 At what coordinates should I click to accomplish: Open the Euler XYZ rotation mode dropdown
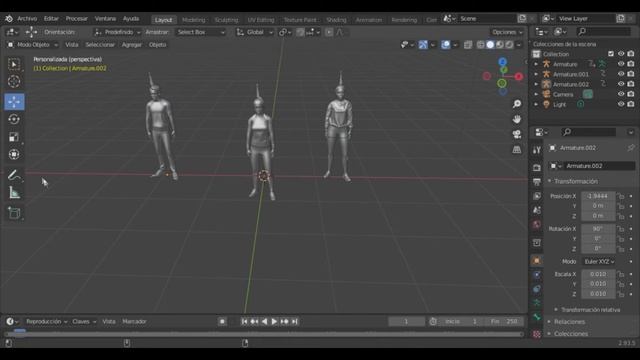click(x=599, y=262)
